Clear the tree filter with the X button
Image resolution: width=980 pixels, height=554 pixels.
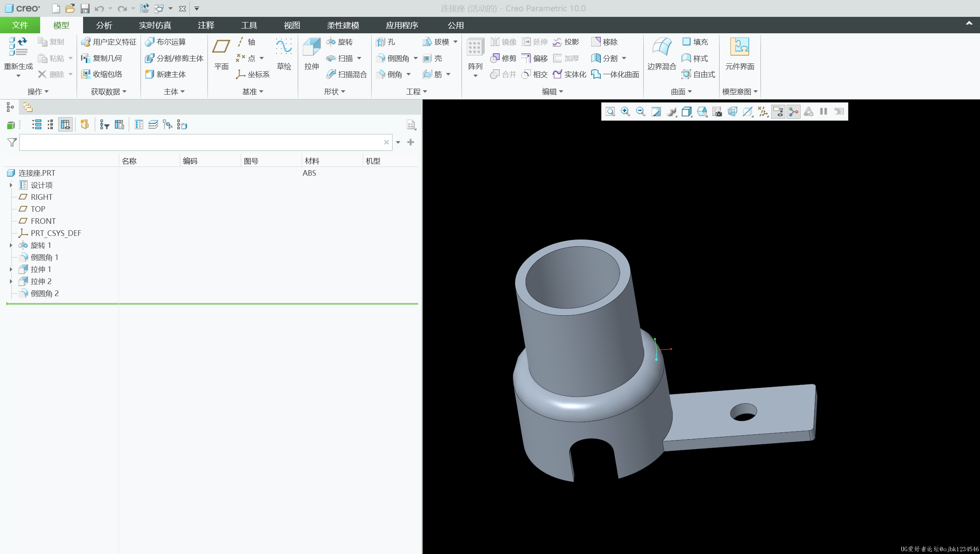386,142
